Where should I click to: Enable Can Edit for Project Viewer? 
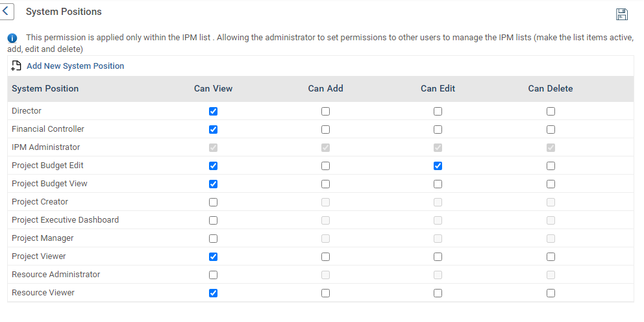[x=438, y=256]
